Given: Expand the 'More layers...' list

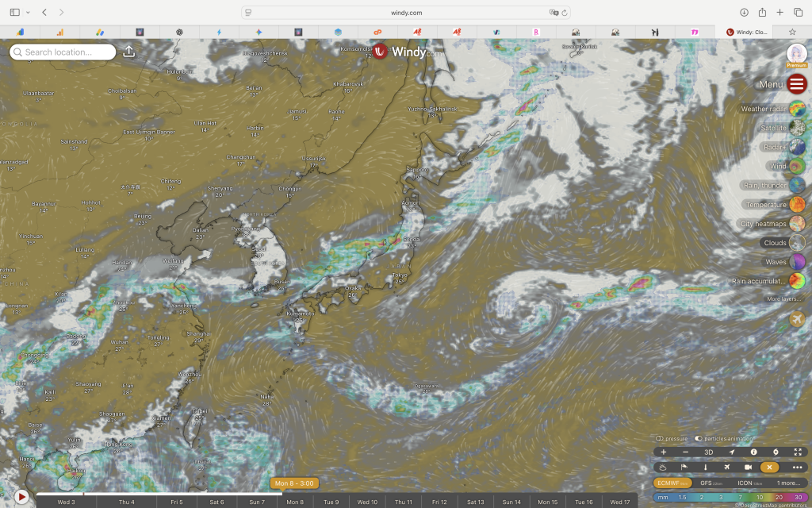Looking at the screenshot, I should (x=782, y=299).
